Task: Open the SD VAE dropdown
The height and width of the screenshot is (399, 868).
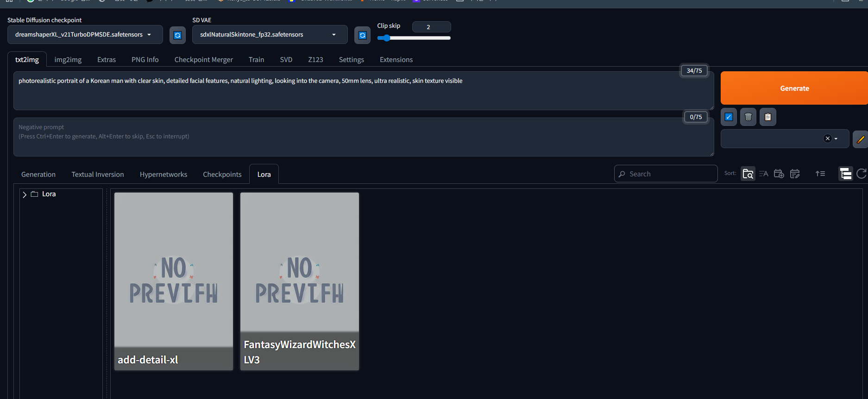Action: coord(270,35)
